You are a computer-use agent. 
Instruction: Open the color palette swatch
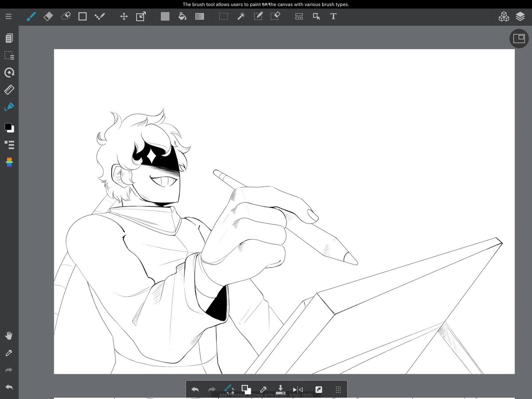tap(9, 162)
